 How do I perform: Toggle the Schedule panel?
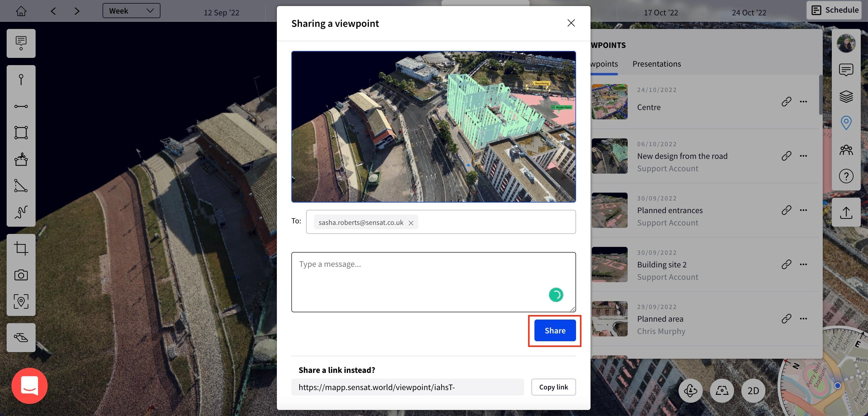[834, 10]
